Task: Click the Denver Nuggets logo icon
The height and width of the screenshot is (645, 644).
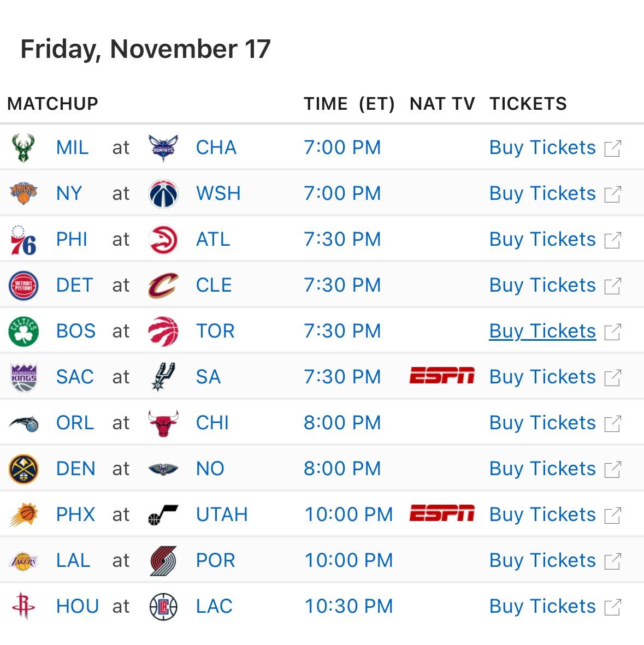Action: 23,469
